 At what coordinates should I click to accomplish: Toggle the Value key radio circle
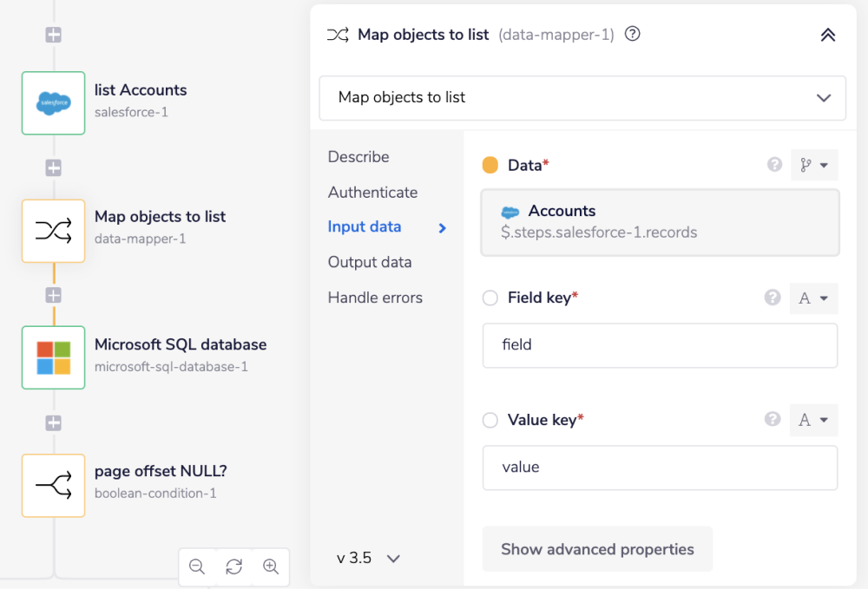(x=490, y=421)
